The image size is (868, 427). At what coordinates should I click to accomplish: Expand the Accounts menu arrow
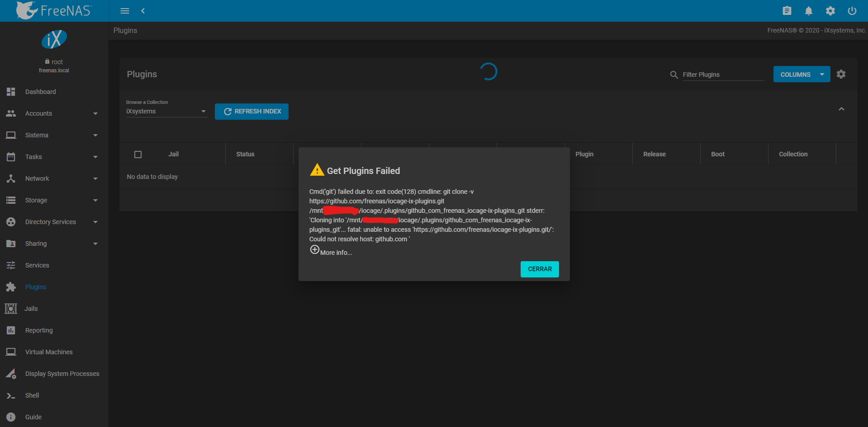(95, 113)
